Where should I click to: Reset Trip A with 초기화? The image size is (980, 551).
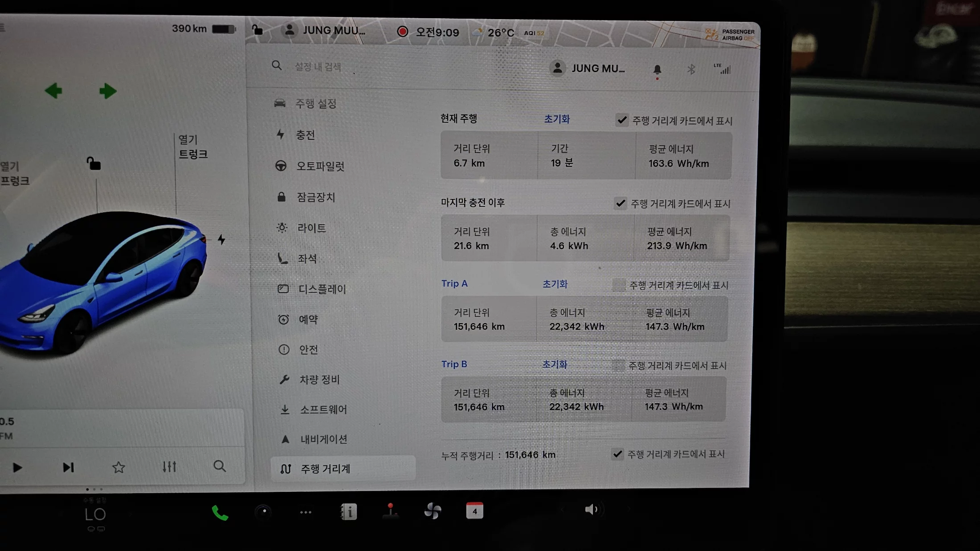(555, 284)
